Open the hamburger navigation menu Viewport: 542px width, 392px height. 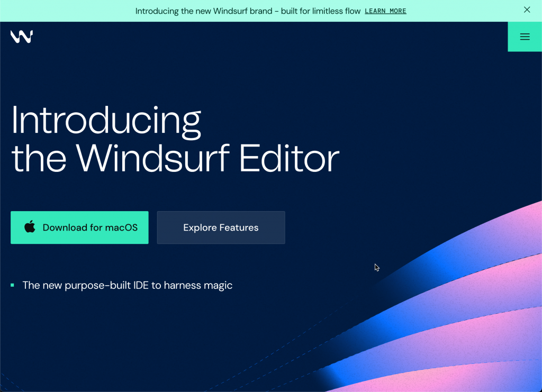point(525,37)
